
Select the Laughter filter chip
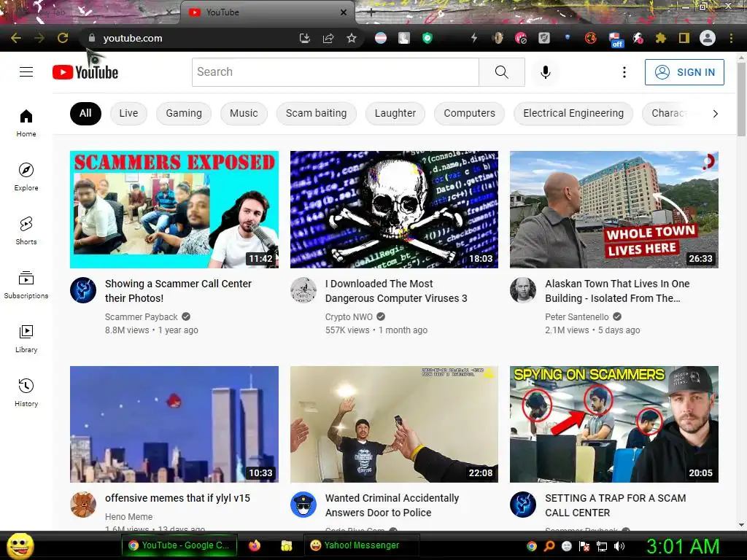(x=395, y=113)
